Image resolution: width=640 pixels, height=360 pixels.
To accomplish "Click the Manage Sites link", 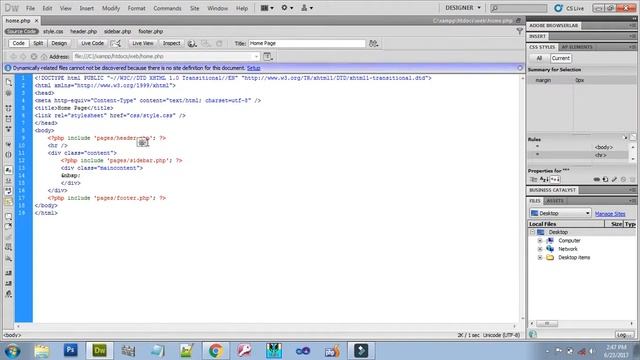I will [610, 213].
